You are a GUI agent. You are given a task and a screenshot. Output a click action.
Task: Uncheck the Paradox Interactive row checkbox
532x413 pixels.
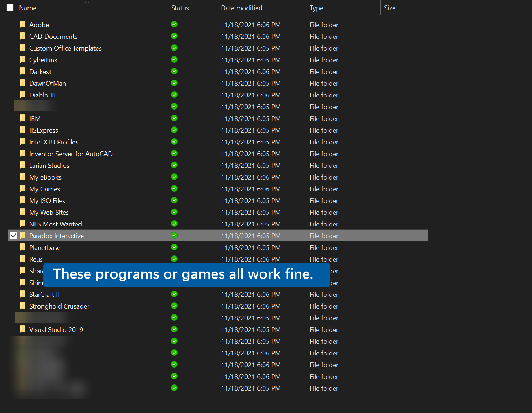14,235
